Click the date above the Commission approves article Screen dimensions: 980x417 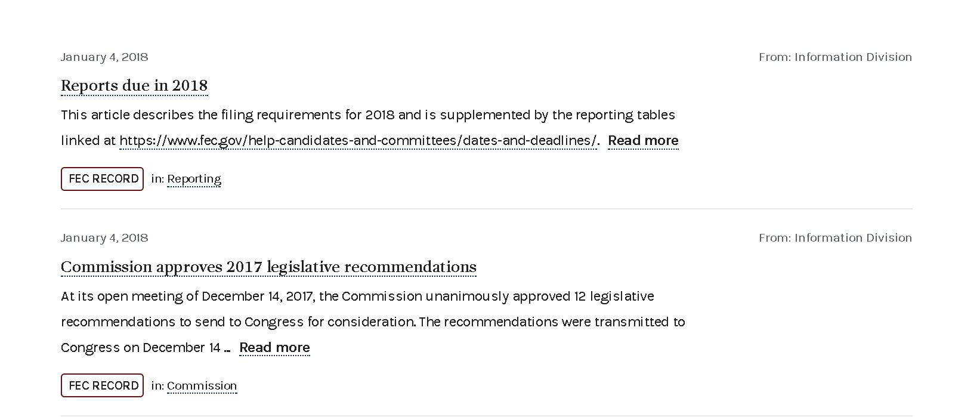coord(104,237)
